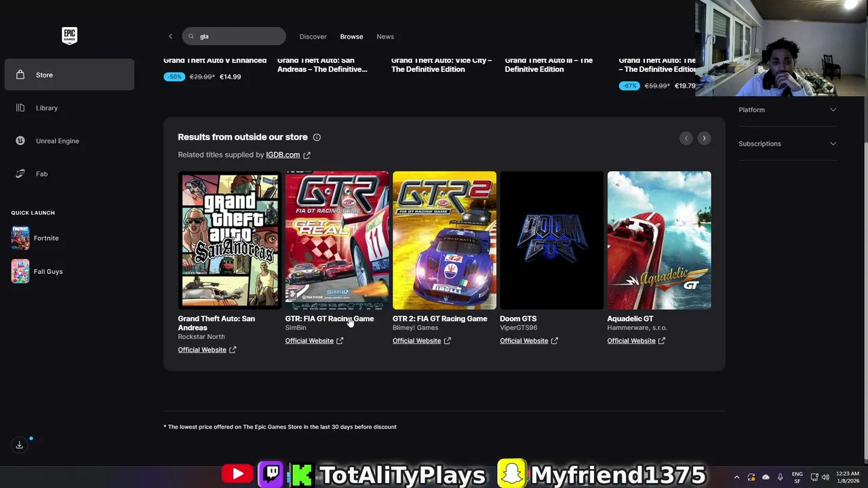
Task: Show the next outside results with right arrow
Action: click(704, 138)
